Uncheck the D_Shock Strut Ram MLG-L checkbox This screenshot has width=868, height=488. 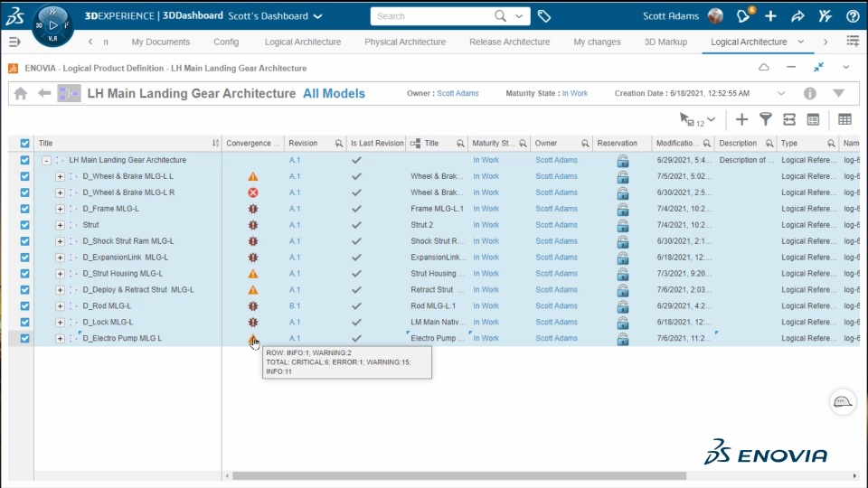[25, 241]
